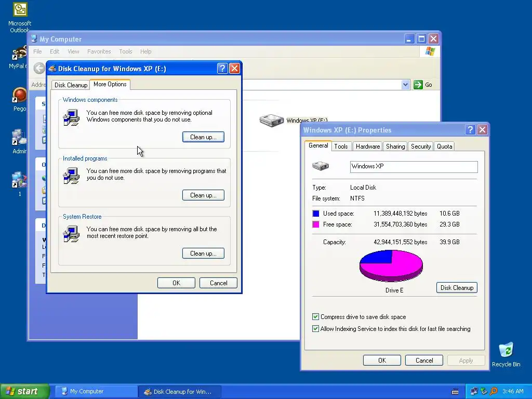Screen dimensions: 532x399
Task: Click the network computers tray icon
Action: pyautogui.click(x=474, y=391)
